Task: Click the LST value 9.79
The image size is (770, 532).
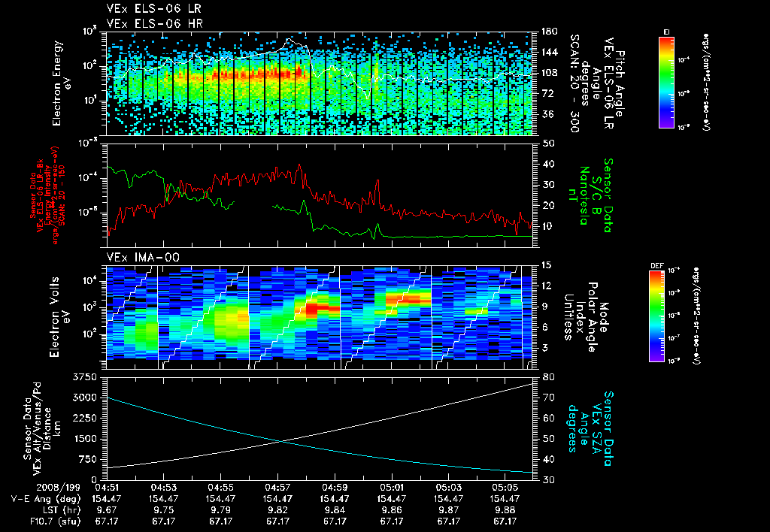Action: tap(220, 510)
